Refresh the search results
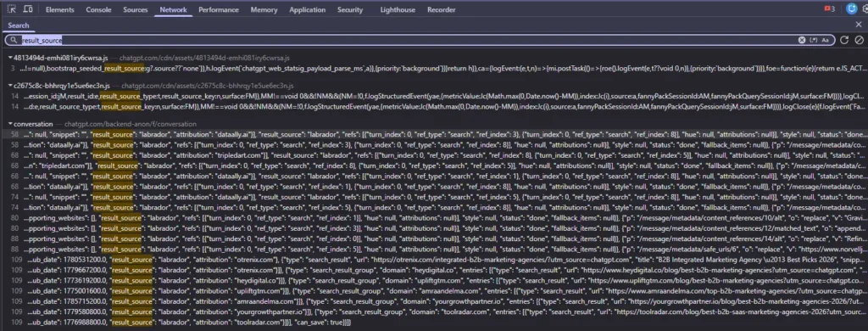 tap(843, 40)
